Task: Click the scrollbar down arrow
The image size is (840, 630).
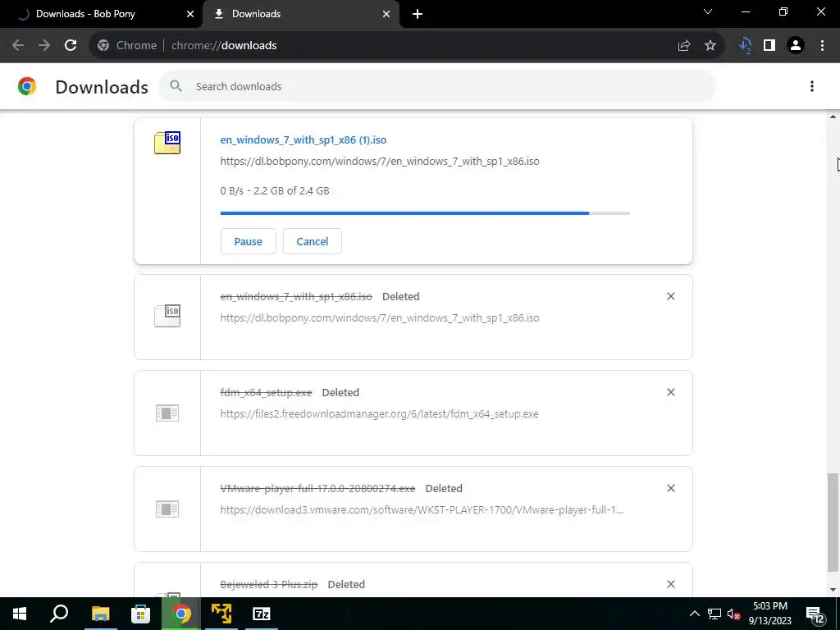Action: 833,590
